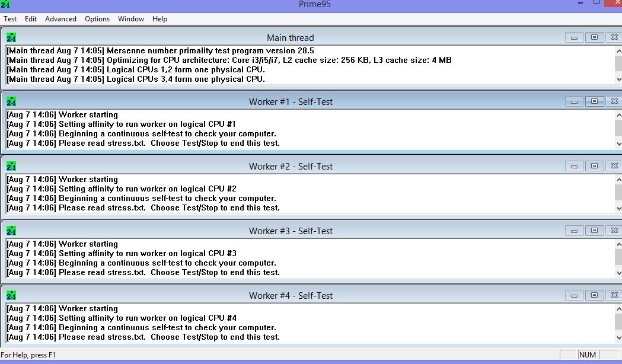
Task: Click the Worker #2 window icon
Action: [11, 166]
